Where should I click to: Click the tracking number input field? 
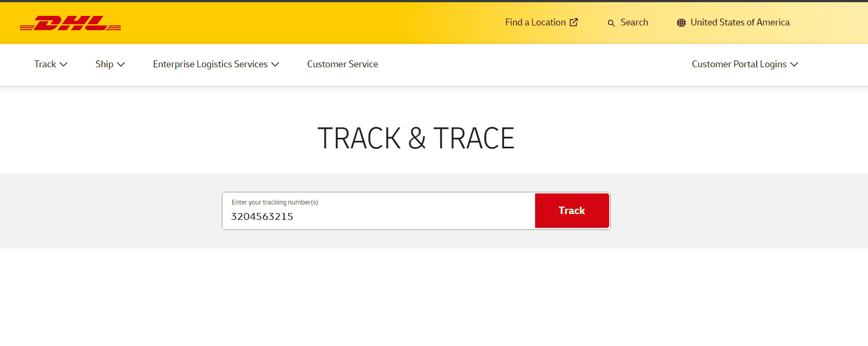coord(378,211)
